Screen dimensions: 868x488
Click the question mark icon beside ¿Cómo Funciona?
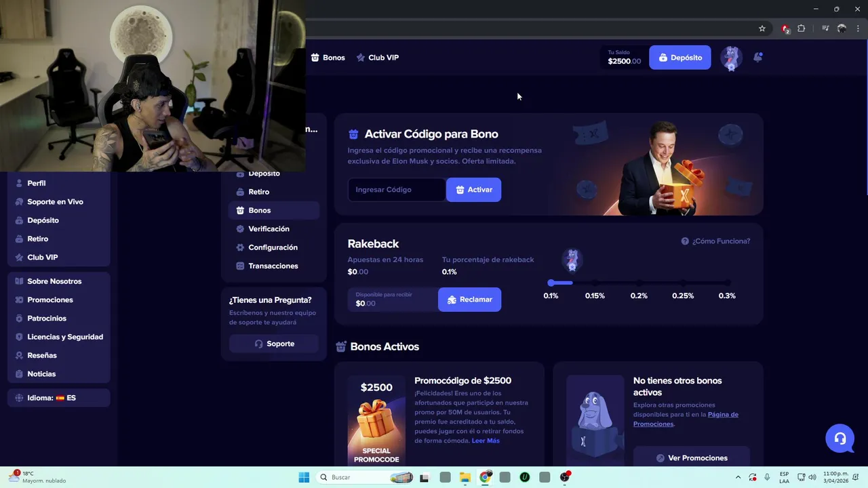tap(685, 241)
